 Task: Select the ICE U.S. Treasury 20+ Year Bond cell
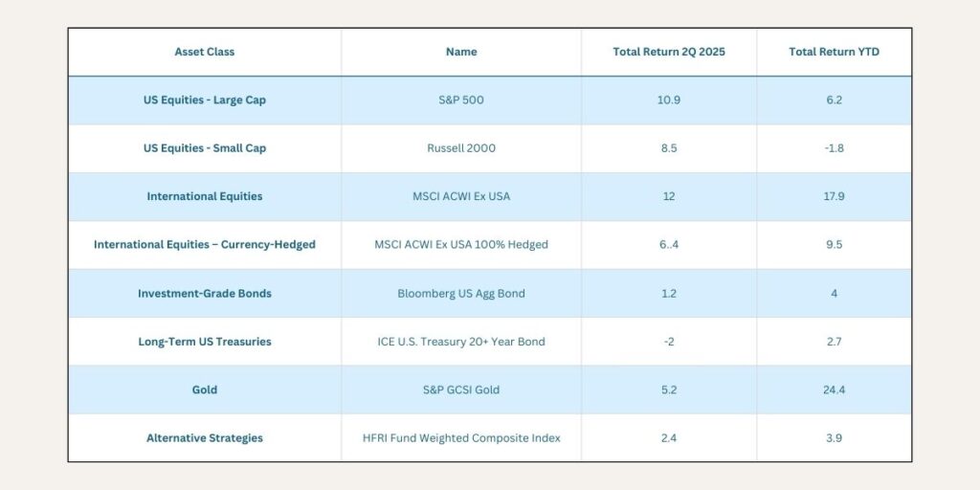tap(461, 342)
